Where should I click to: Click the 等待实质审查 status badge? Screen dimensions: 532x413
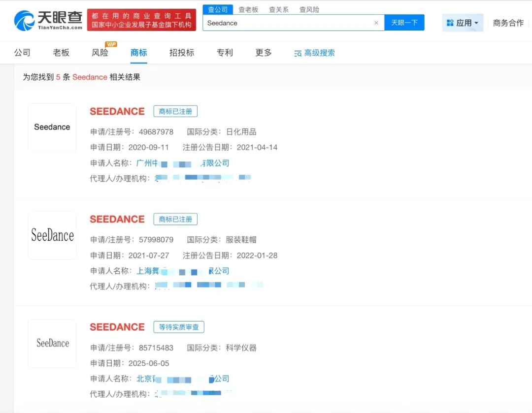179,327
